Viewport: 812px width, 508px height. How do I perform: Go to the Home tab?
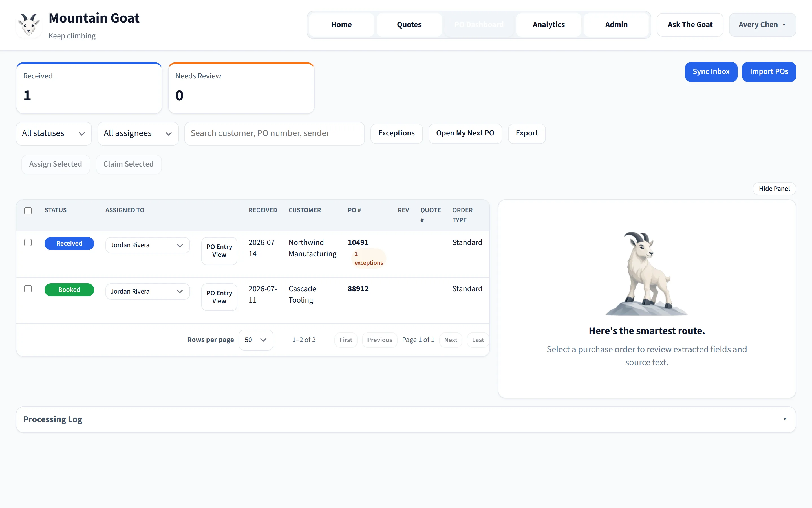pyautogui.click(x=341, y=25)
